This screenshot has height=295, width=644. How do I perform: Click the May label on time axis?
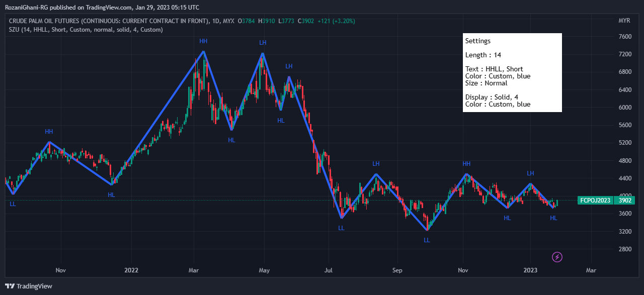264,270
